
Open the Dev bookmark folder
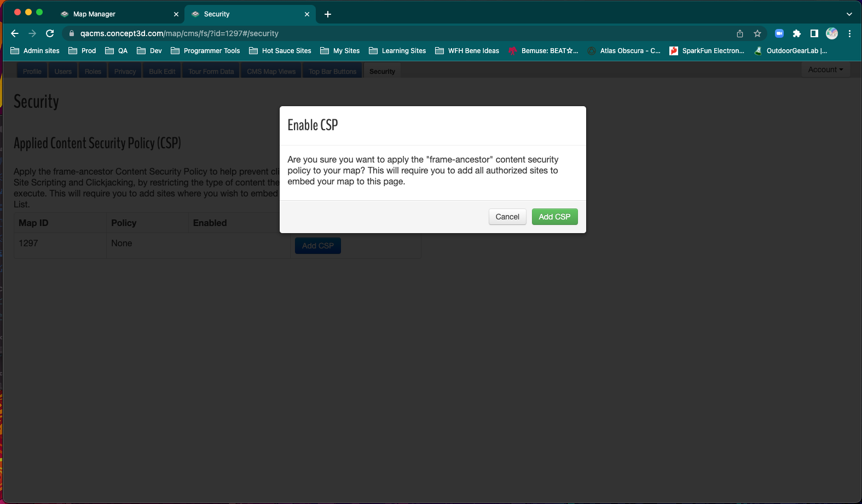click(x=149, y=51)
